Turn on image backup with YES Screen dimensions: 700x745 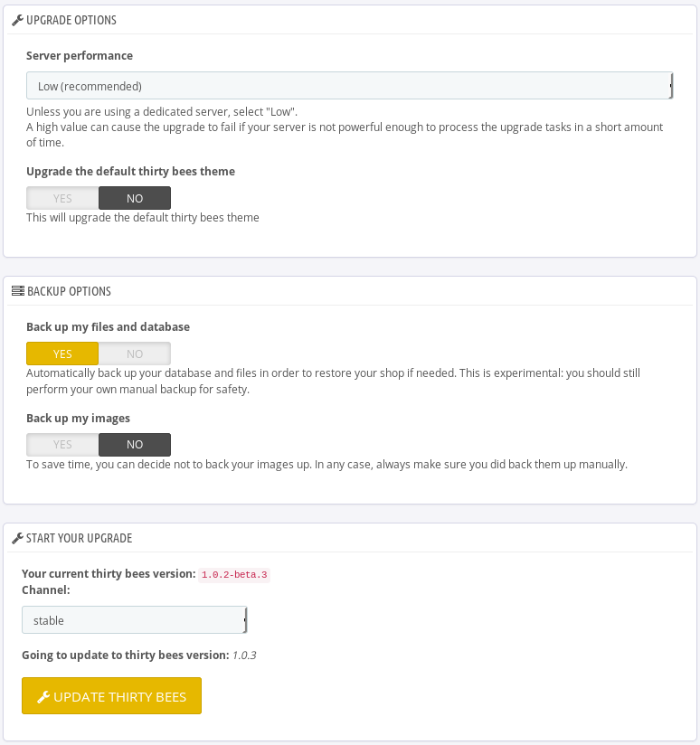click(62, 445)
